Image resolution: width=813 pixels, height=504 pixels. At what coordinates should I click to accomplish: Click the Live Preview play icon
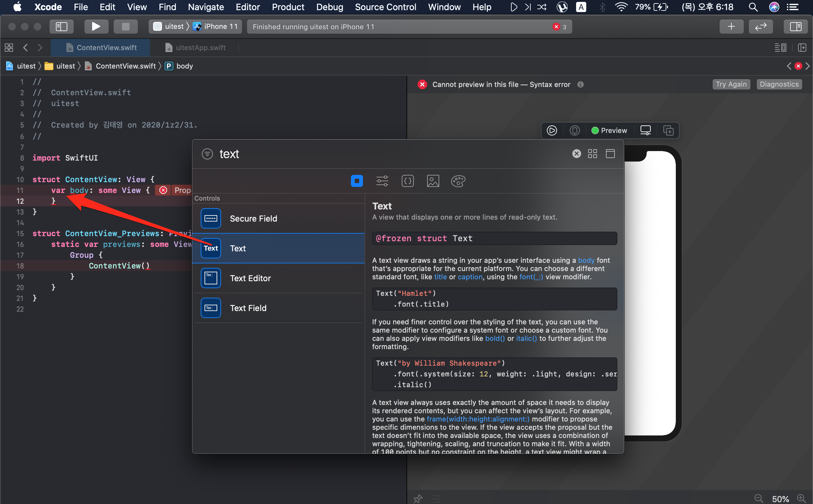click(552, 130)
